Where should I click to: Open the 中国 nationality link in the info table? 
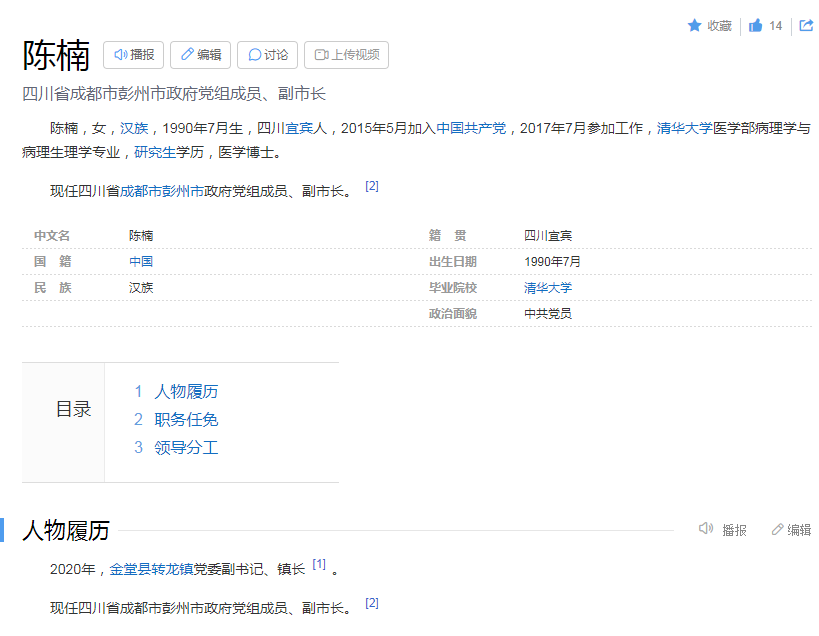tap(141, 262)
